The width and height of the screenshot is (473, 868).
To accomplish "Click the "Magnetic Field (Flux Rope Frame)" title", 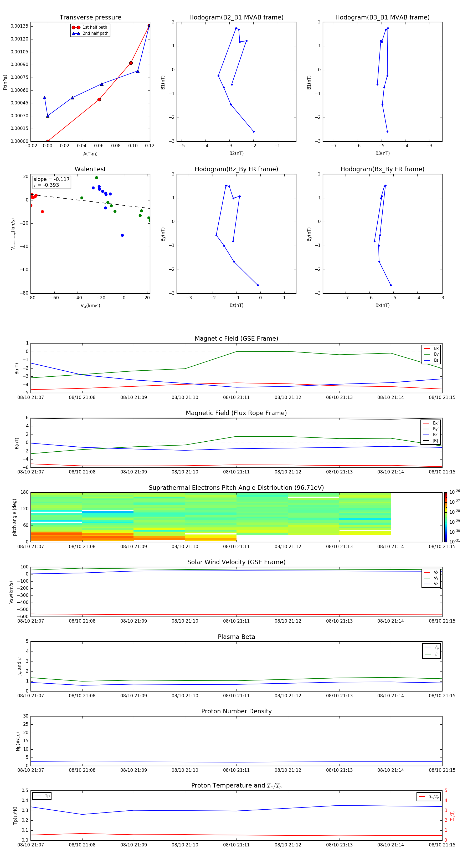I will (x=236, y=413).
